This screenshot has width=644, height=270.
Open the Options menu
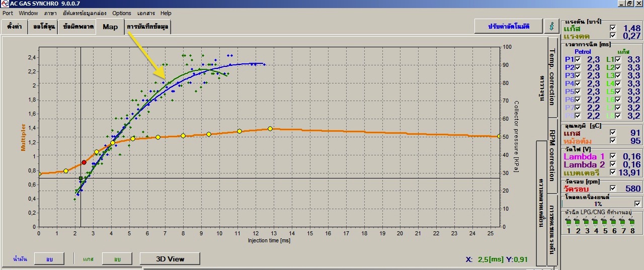122,13
